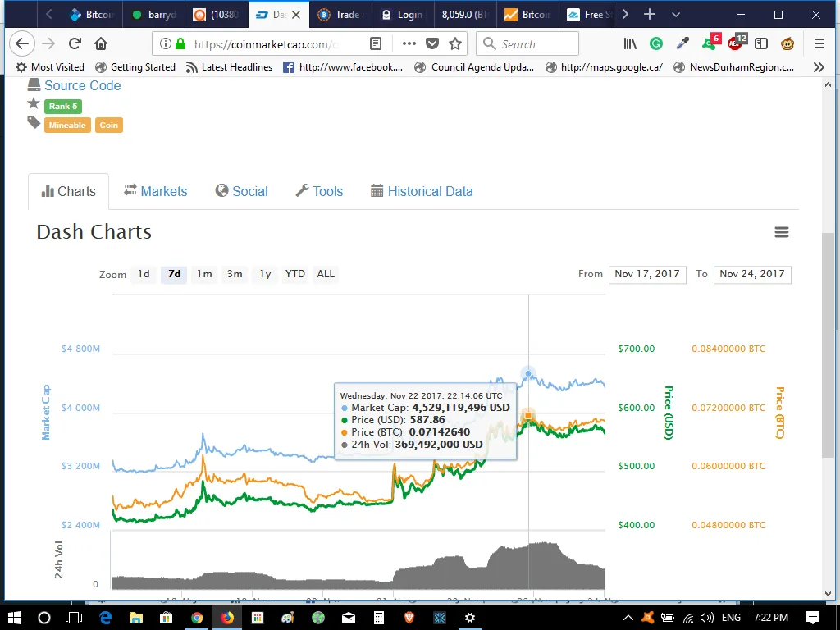Open the Latest Headlines bookmark
The height and width of the screenshot is (630, 840).
[230, 67]
